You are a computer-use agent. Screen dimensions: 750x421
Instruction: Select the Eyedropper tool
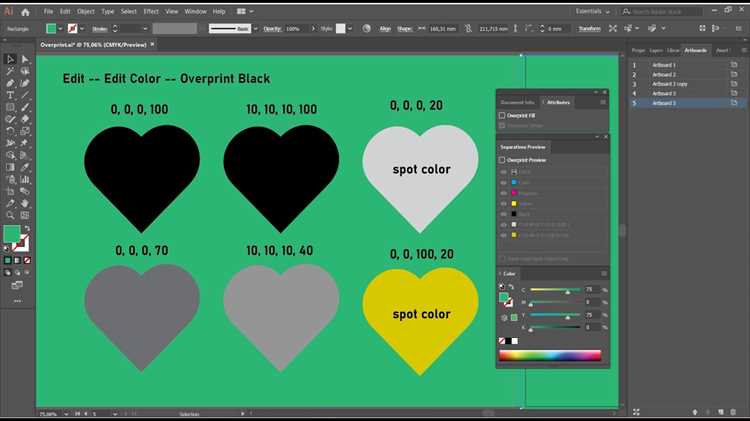[25, 167]
